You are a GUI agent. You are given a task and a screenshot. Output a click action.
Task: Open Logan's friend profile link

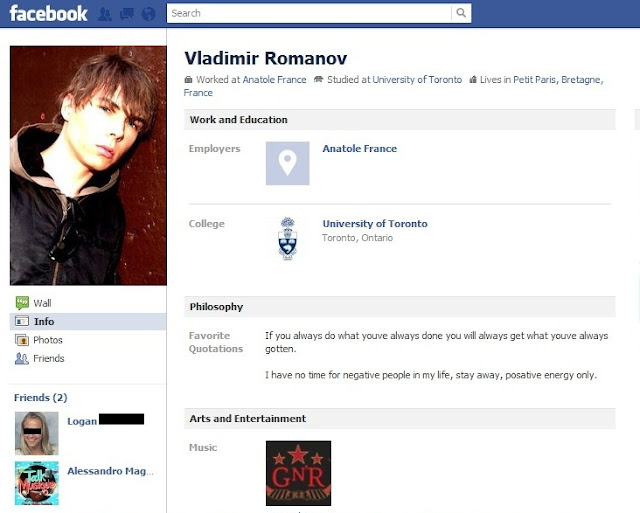(x=82, y=421)
